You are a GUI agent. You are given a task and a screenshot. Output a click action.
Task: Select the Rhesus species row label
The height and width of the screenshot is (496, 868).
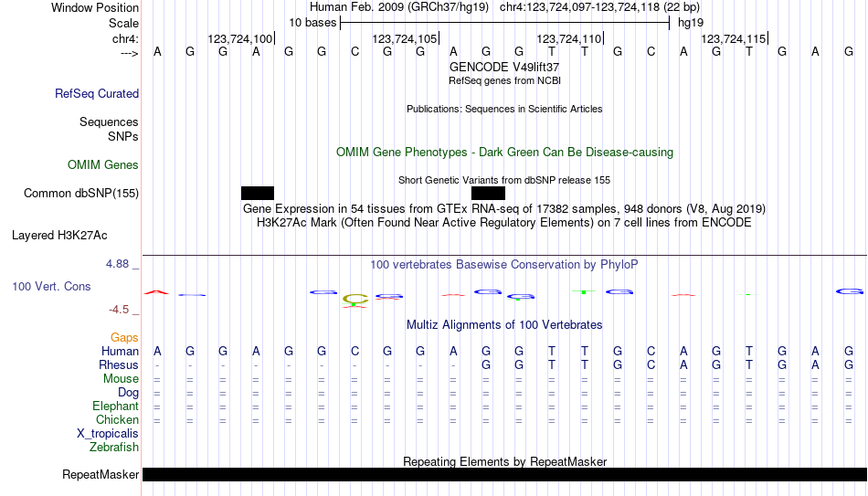(x=119, y=365)
